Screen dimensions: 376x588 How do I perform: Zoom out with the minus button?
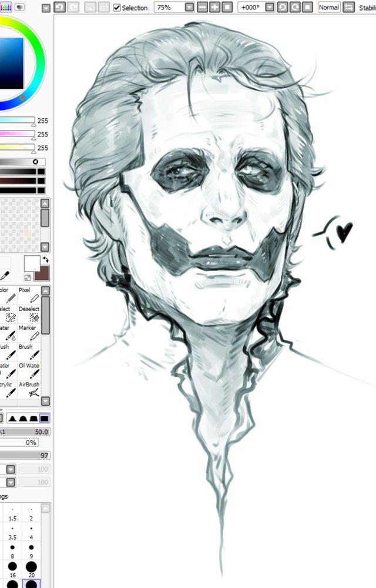(x=202, y=7)
